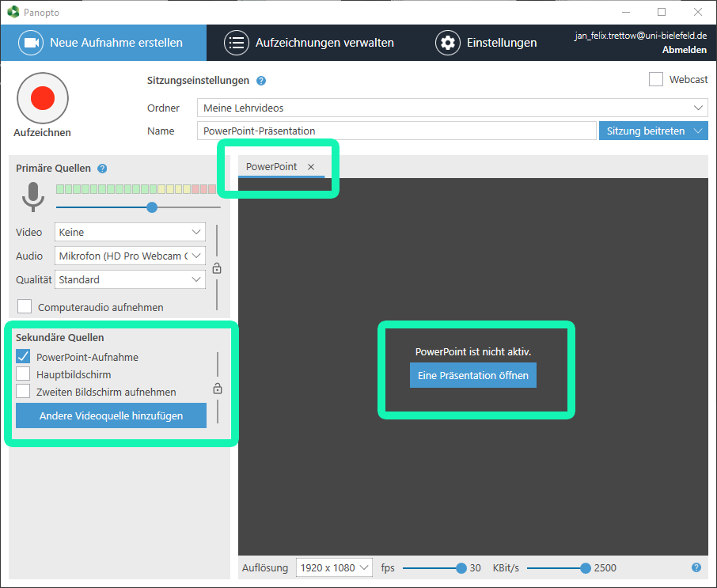
Task: Open help for Primäre Quellen
Action: coord(102,169)
